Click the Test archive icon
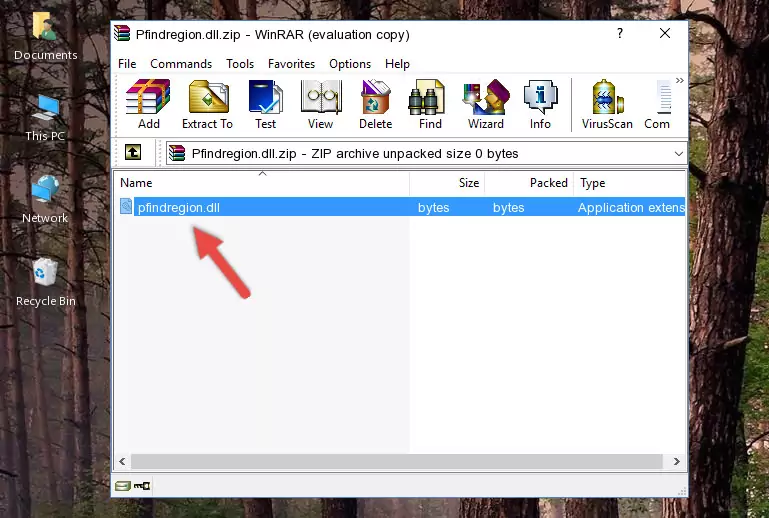Screen dimensions: 769x518 (x=265, y=104)
